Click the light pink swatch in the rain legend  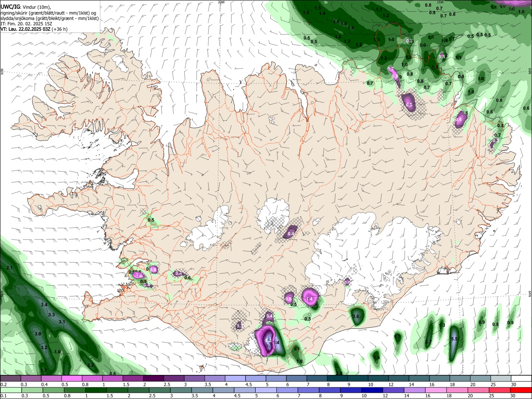click(x=436, y=390)
